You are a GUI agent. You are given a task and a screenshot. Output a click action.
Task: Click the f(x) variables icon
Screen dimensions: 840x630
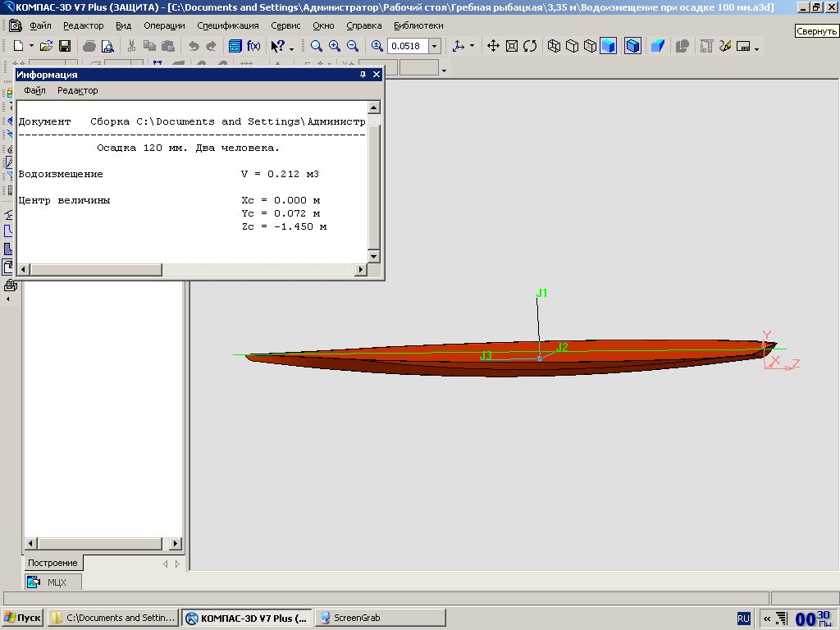(253, 47)
